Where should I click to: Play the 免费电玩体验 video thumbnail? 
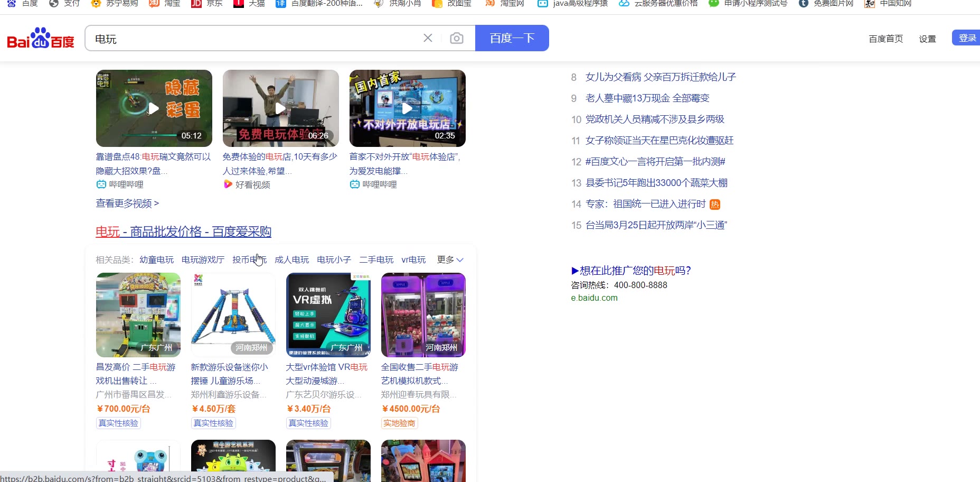[x=280, y=108]
